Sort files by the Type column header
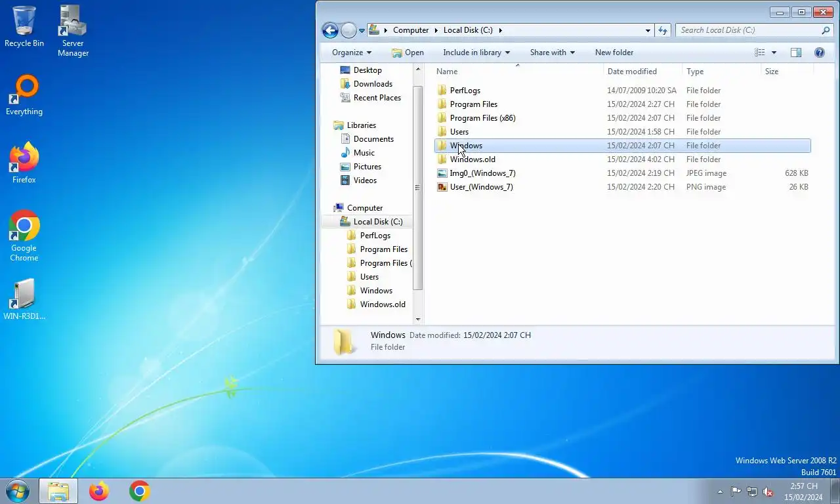Image resolution: width=840 pixels, height=504 pixels. tap(721, 72)
